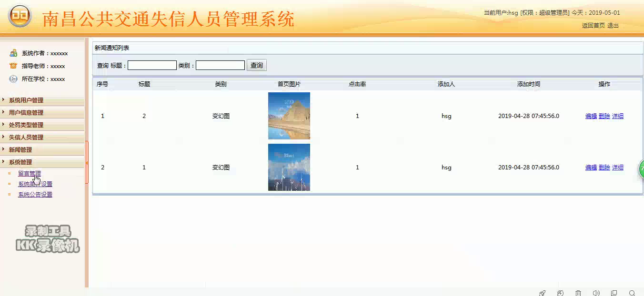Click the 变幻图 category cell in the first row
The image size is (644, 296).
[x=221, y=116]
